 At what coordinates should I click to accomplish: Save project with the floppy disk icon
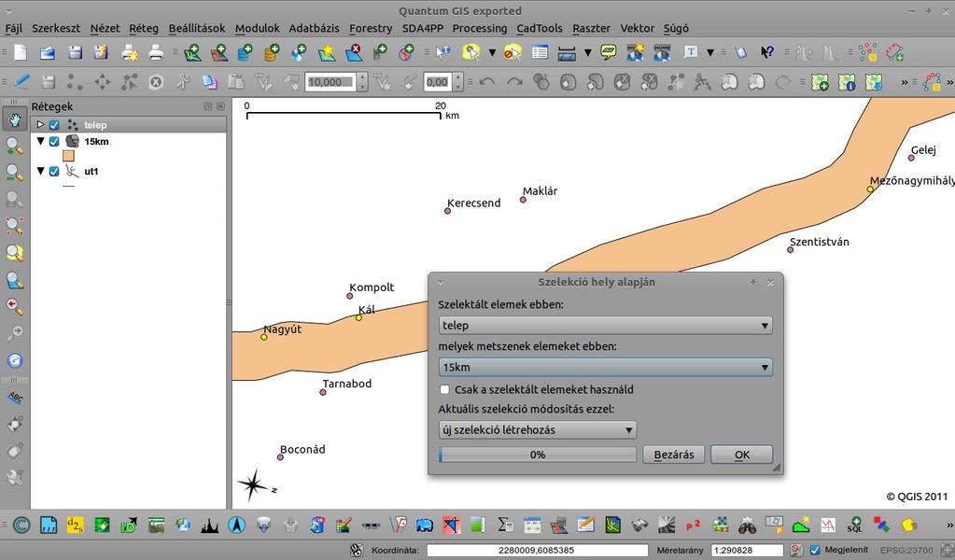point(75,52)
